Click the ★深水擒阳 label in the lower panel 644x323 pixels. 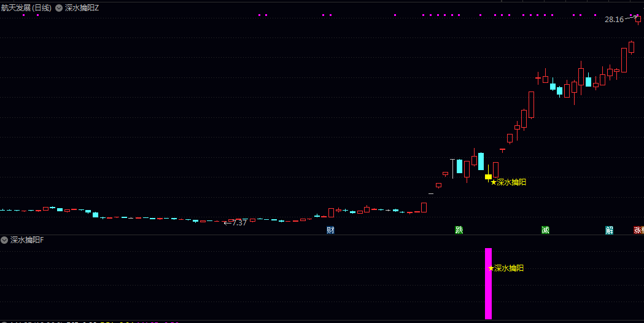coord(506,268)
